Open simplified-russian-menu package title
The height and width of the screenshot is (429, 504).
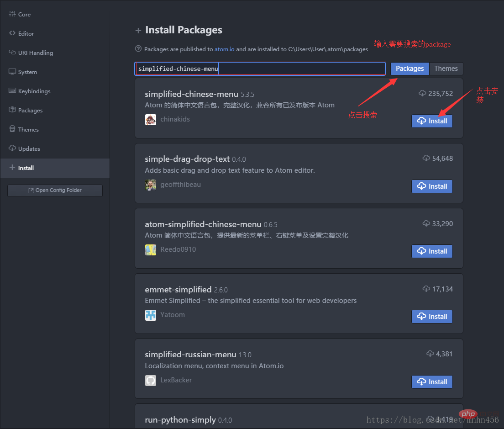[191, 355]
